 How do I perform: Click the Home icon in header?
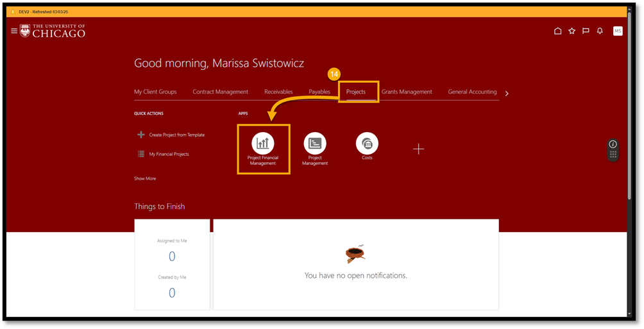(x=557, y=31)
